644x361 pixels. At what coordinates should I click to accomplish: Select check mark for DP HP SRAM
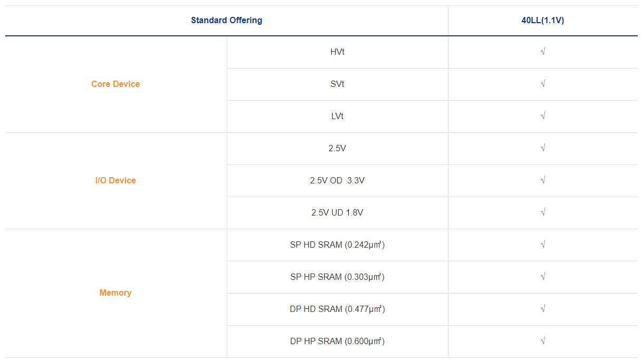pos(543,341)
